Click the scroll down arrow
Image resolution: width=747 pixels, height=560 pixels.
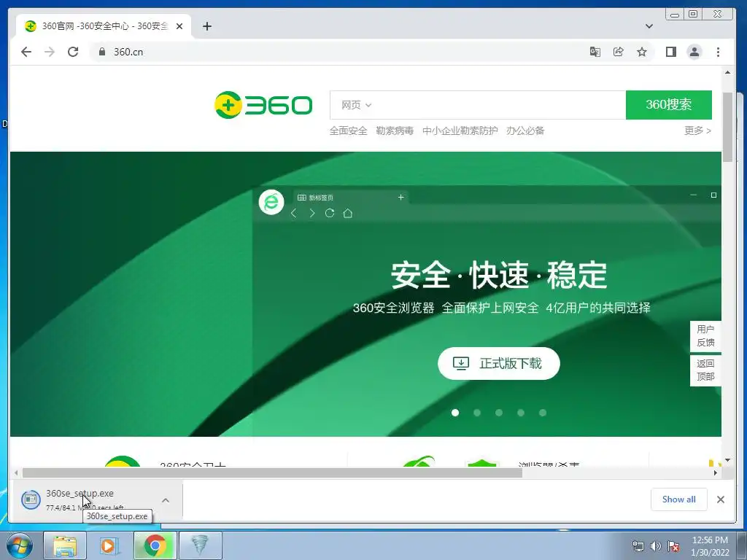727,460
